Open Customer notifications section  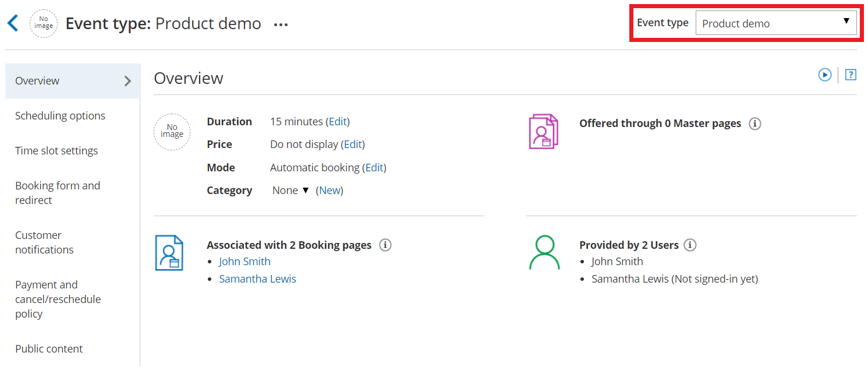(44, 242)
